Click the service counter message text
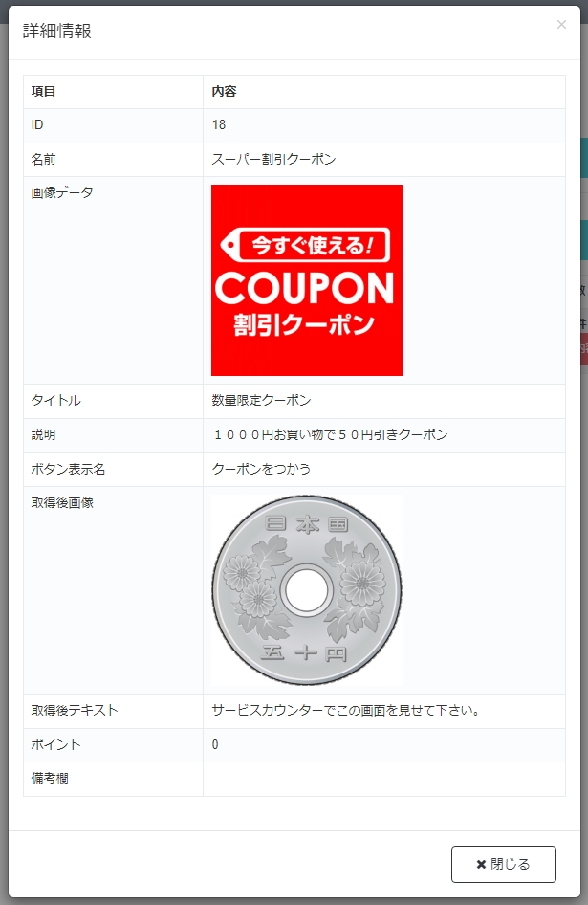Viewport: 588px width, 905px height. coord(346,711)
